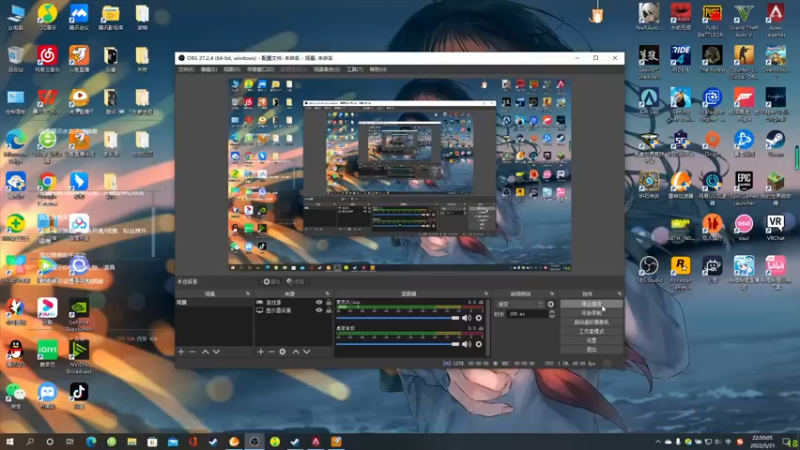Viewport: 800px width, 450px height.
Task: Decrease the transition duration with down arrow
Action: [552, 316]
